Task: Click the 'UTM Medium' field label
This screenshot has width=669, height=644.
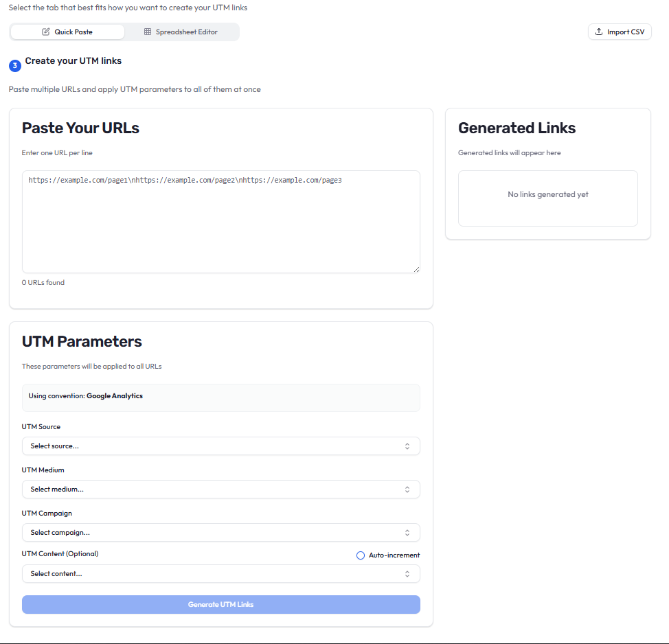Action: click(x=43, y=470)
